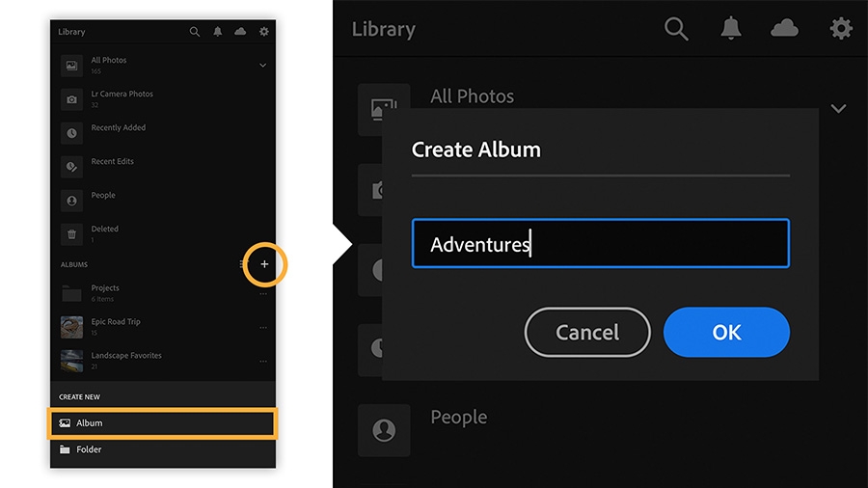
Task: Open the Epic Road Trip album
Action: click(x=115, y=326)
